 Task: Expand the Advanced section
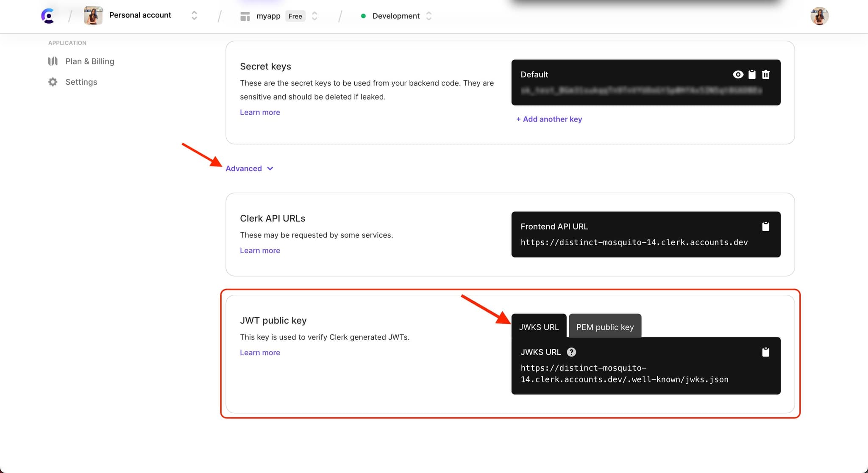pyautogui.click(x=249, y=169)
